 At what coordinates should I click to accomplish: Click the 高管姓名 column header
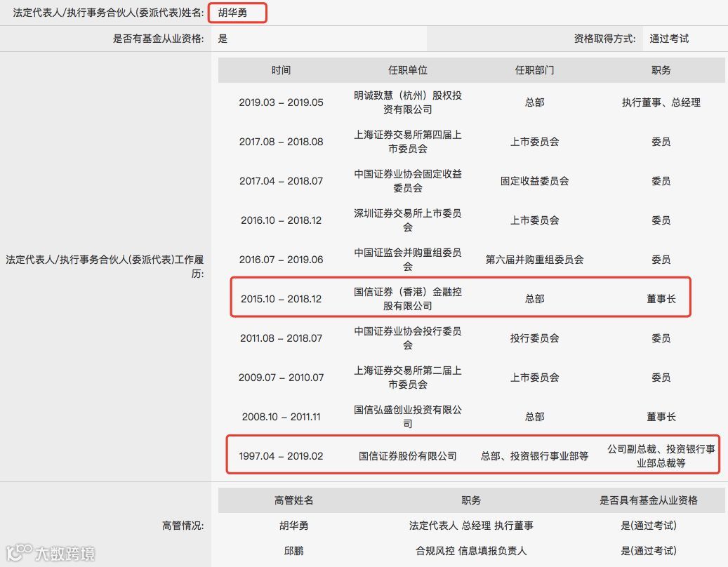pos(294,500)
